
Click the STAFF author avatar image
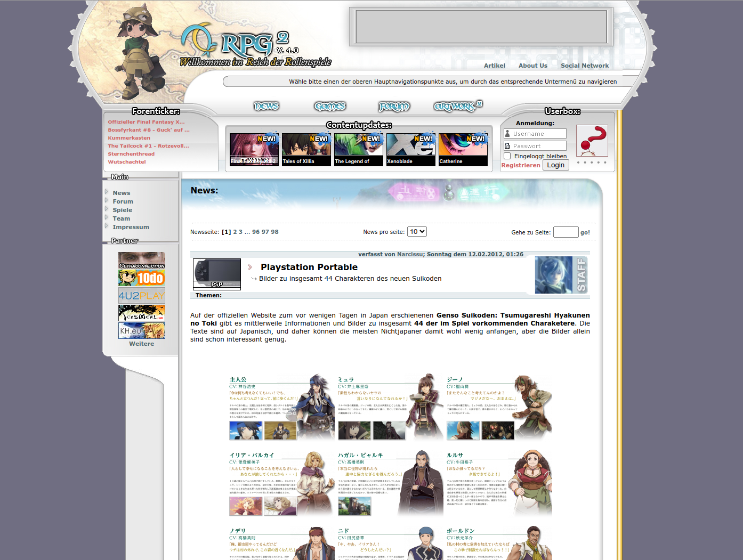(x=561, y=275)
